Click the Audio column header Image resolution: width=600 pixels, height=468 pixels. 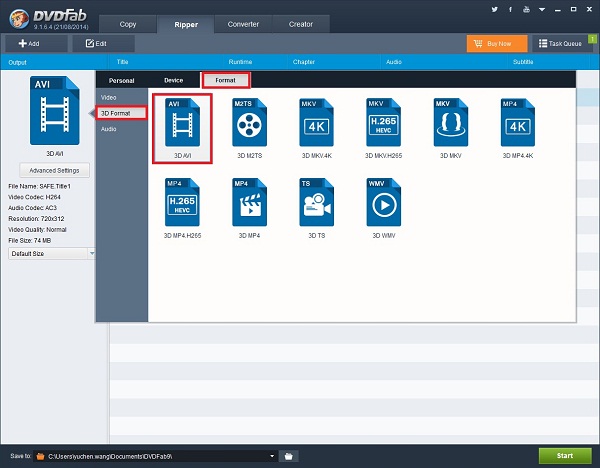pyautogui.click(x=394, y=62)
